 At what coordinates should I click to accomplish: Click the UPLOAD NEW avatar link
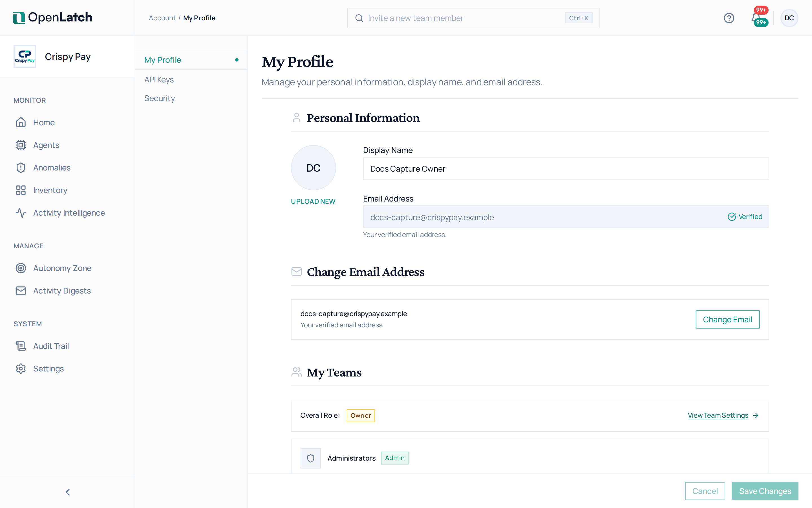tap(313, 201)
